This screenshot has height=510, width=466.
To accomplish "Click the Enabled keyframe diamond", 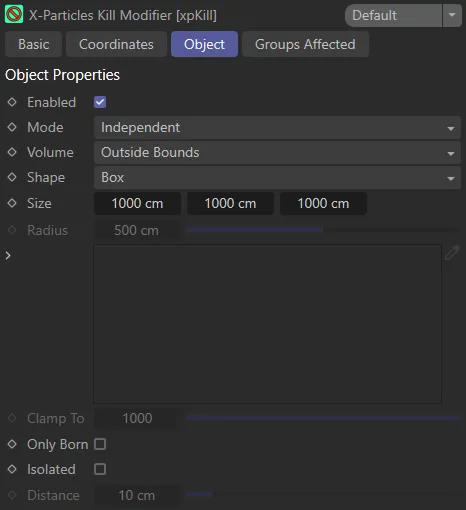I will pyautogui.click(x=12, y=102).
